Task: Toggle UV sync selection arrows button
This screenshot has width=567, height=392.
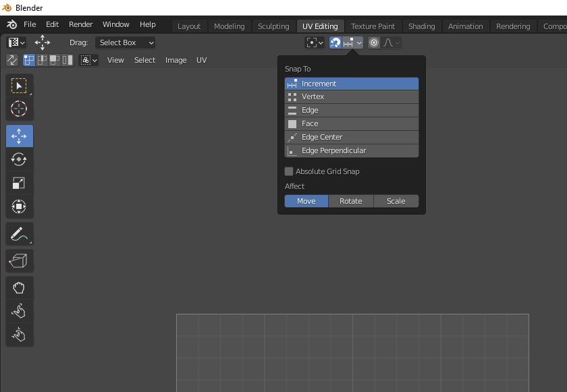Action: 12,60
